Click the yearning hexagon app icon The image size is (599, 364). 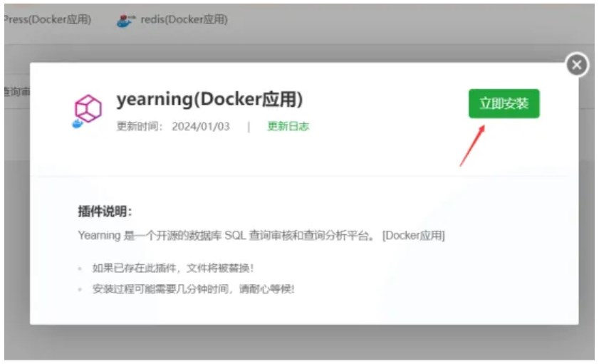88,110
